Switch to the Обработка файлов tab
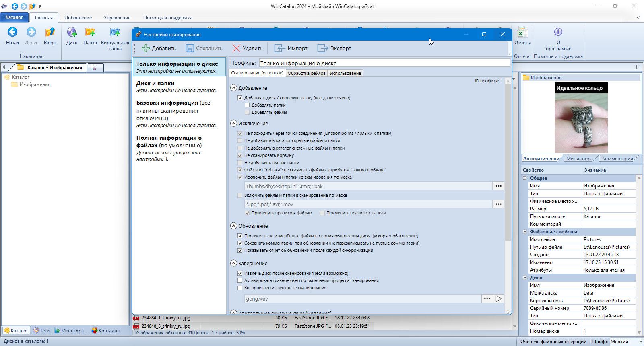 tap(306, 73)
